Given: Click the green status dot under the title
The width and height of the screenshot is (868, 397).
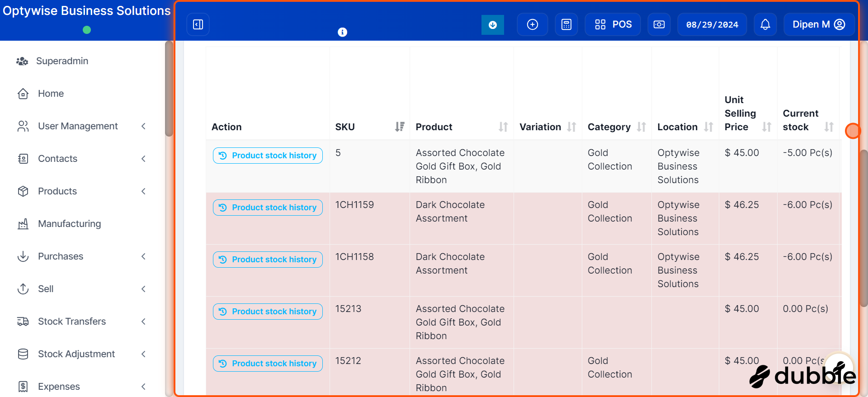Looking at the screenshot, I should (x=87, y=30).
